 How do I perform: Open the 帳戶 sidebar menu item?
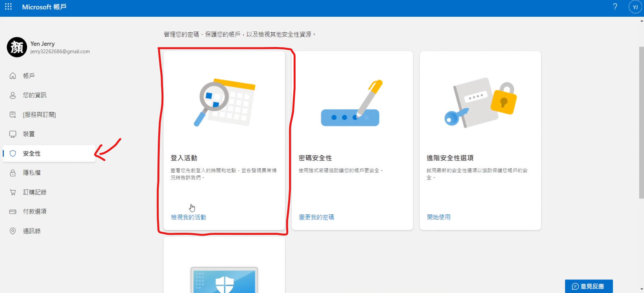(49, 76)
